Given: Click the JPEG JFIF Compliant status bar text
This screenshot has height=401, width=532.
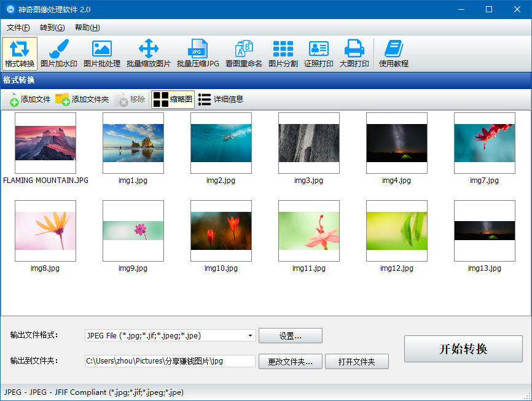Looking at the screenshot, I should 94,392.
